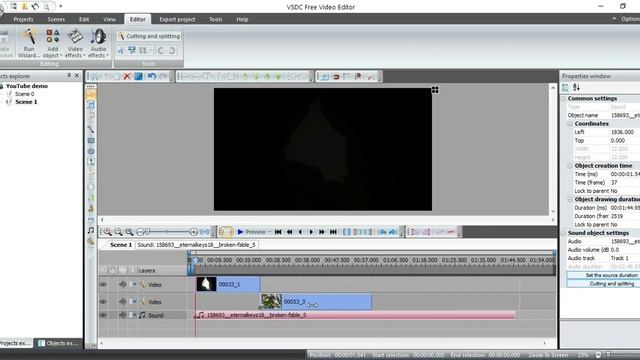Click the categorized sort icon in Properties window
640x360 pixels.
565,87
